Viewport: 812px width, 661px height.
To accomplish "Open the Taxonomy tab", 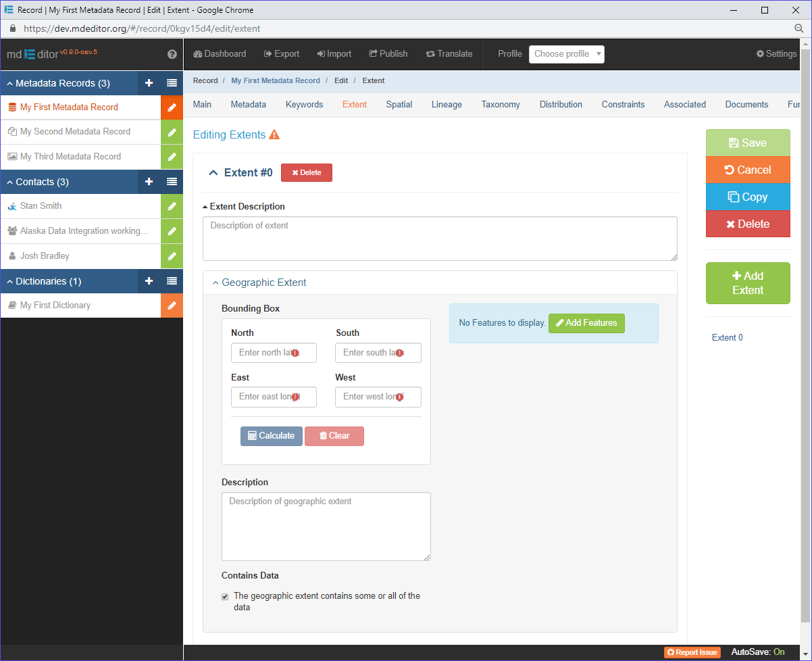I will click(x=501, y=105).
